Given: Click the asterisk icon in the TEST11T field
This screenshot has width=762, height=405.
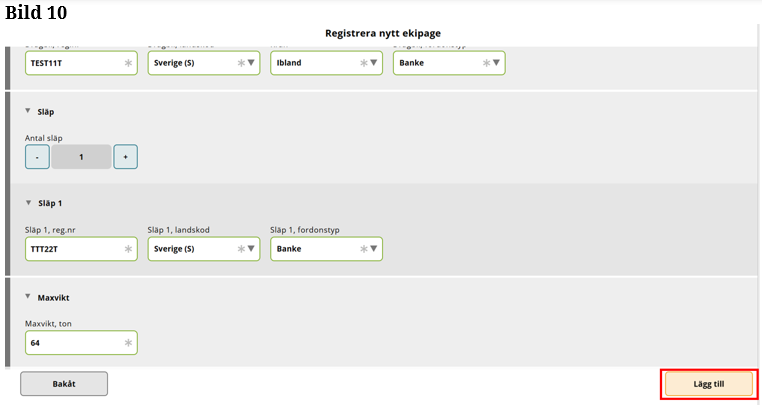Looking at the screenshot, I should (x=128, y=62).
